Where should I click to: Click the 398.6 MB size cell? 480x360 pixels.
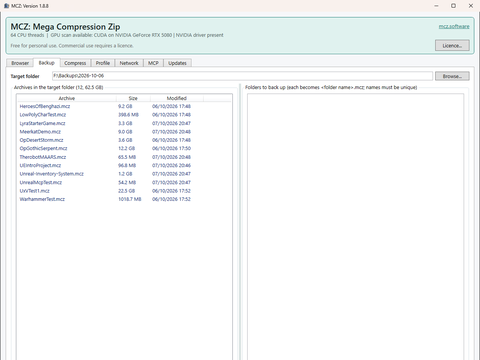[x=128, y=115]
